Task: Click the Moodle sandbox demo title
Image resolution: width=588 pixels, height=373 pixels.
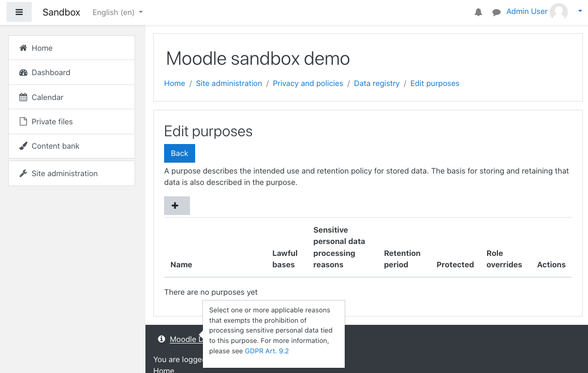Action: [258, 59]
